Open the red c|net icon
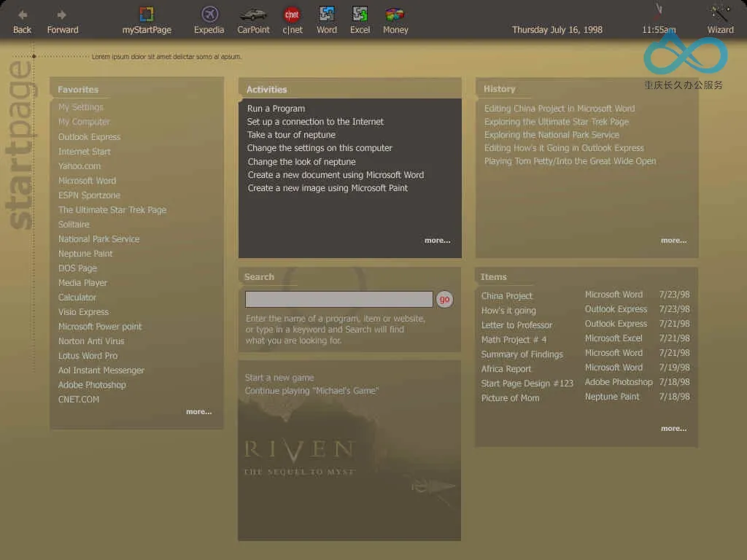The width and height of the screenshot is (747, 560). [x=292, y=15]
